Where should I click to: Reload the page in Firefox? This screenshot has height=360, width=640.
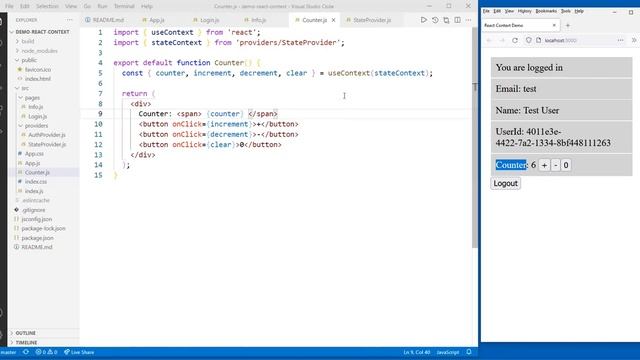click(x=515, y=40)
